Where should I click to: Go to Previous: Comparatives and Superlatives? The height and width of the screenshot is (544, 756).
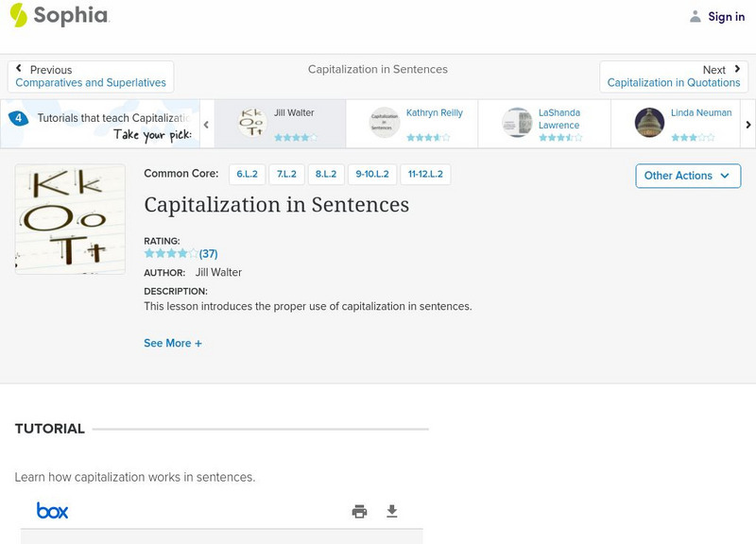coord(91,76)
